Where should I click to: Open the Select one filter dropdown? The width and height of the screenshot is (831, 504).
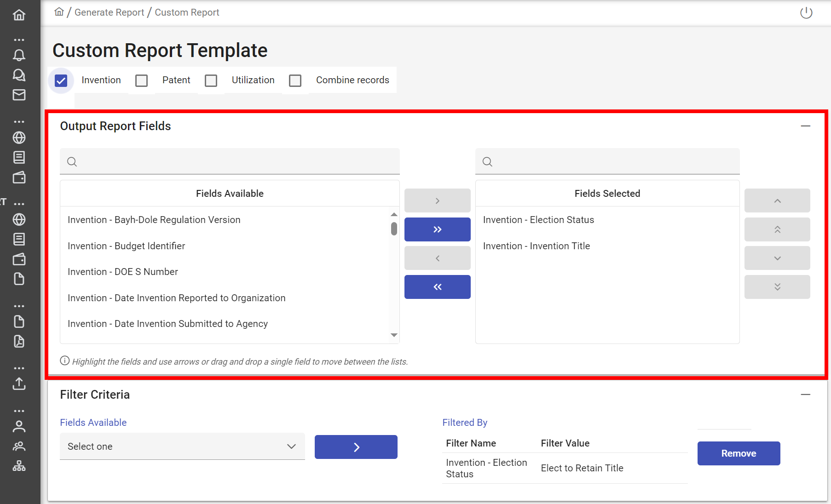tap(182, 446)
